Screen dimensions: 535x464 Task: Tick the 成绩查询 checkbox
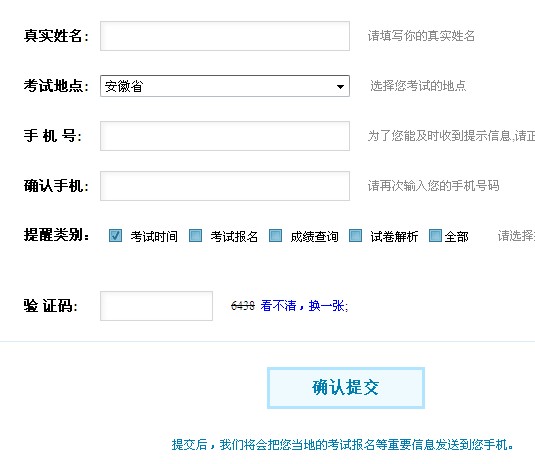coord(275,235)
